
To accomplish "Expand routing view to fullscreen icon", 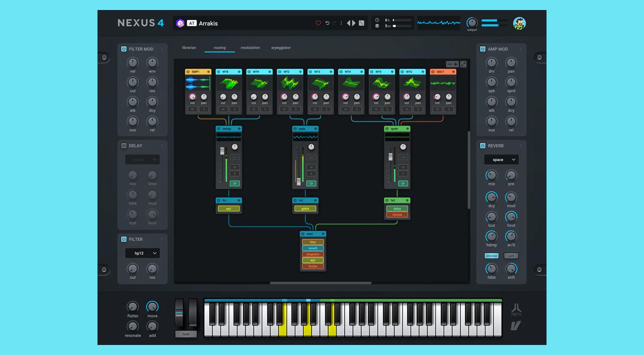I will click(463, 64).
